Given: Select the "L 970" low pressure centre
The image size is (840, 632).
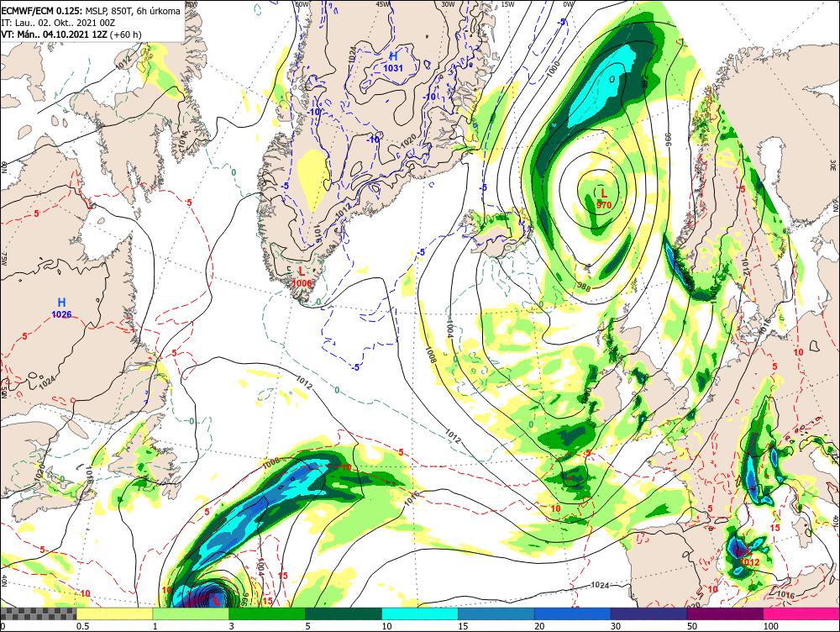Looking at the screenshot, I should [604, 198].
